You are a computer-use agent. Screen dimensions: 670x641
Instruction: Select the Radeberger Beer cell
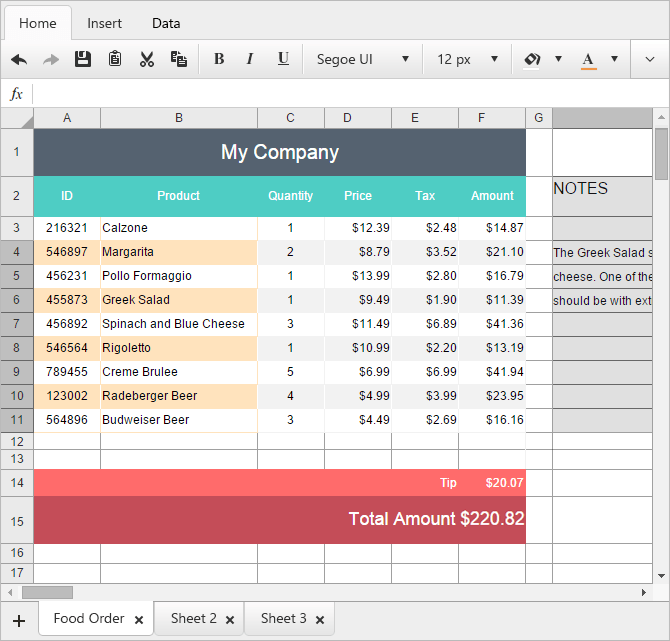coord(179,395)
